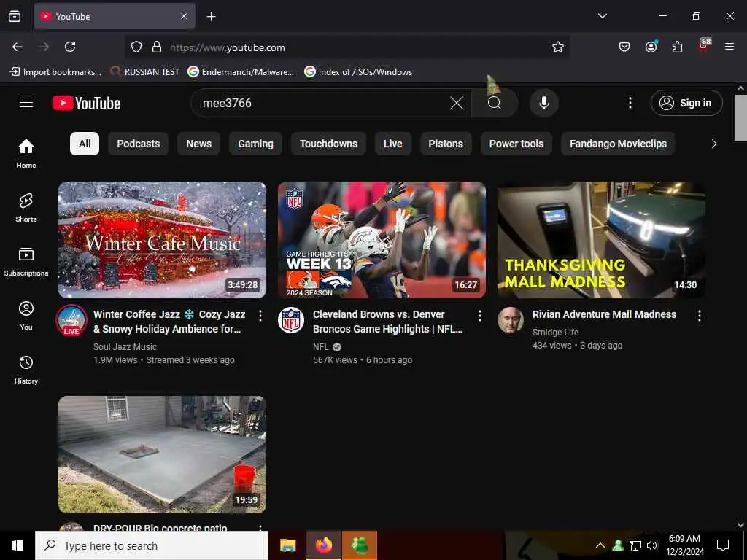Go back with the browser back arrow
This screenshot has height=560, width=747.
click(x=18, y=47)
